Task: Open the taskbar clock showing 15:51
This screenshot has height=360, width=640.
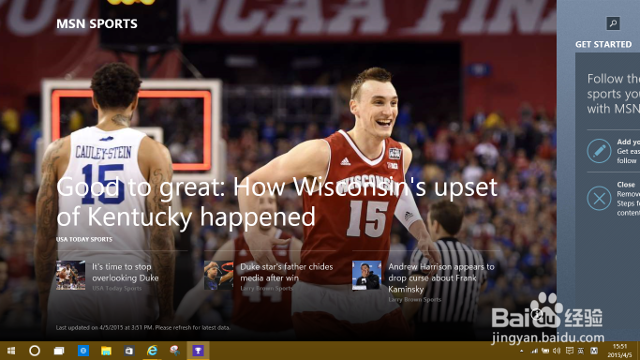Action: click(620, 351)
